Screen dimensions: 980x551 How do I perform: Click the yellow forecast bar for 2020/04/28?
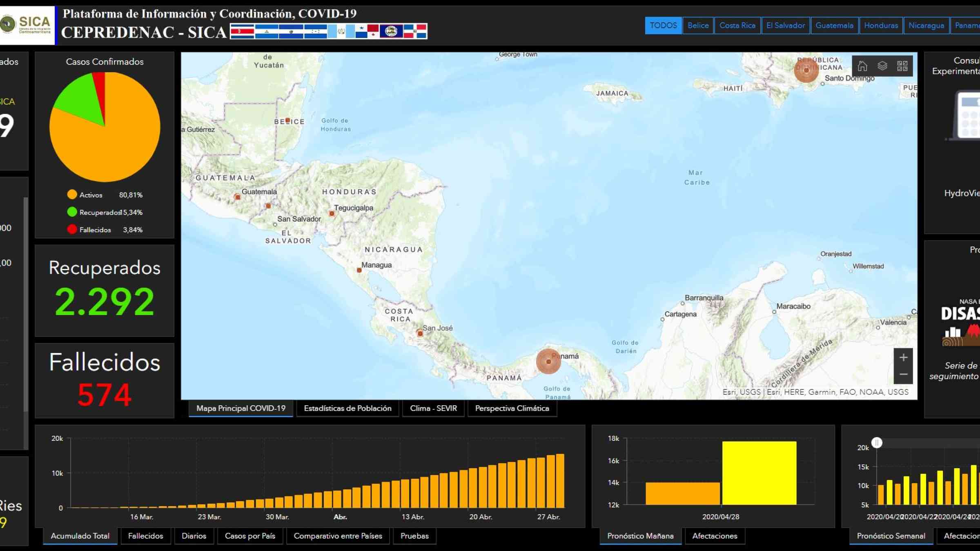coord(759,473)
